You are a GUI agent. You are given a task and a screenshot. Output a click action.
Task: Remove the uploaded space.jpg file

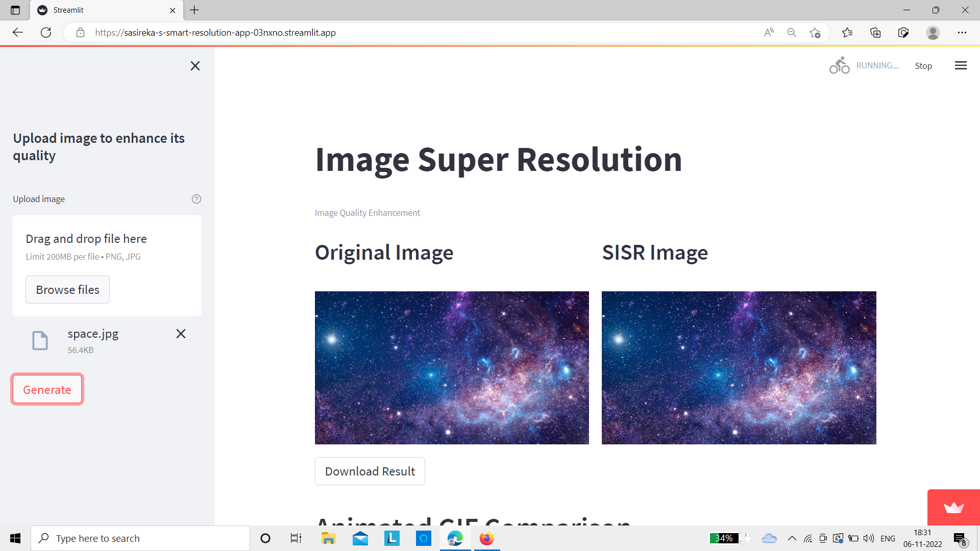point(181,334)
